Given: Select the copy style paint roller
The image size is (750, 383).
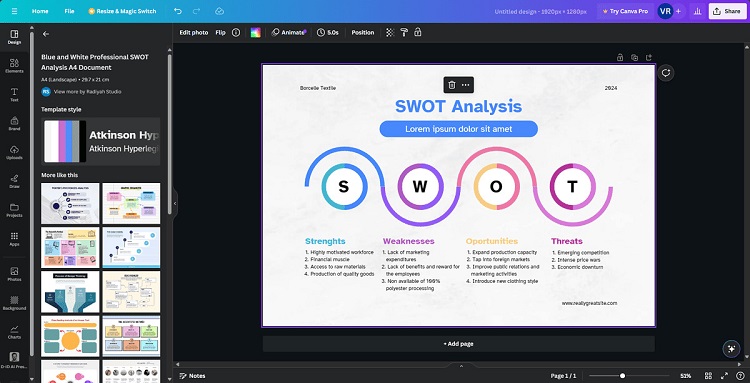Looking at the screenshot, I should [x=404, y=33].
